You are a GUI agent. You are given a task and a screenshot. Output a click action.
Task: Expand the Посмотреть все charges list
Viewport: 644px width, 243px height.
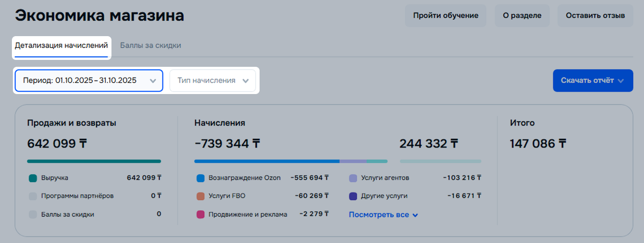click(383, 215)
